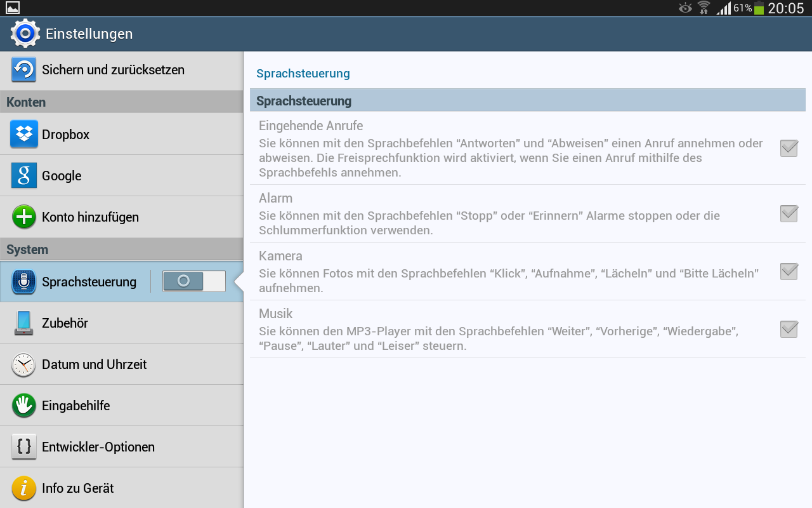Tap the screenshot notification icon in status bar
The image size is (812, 508).
pos(13,8)
